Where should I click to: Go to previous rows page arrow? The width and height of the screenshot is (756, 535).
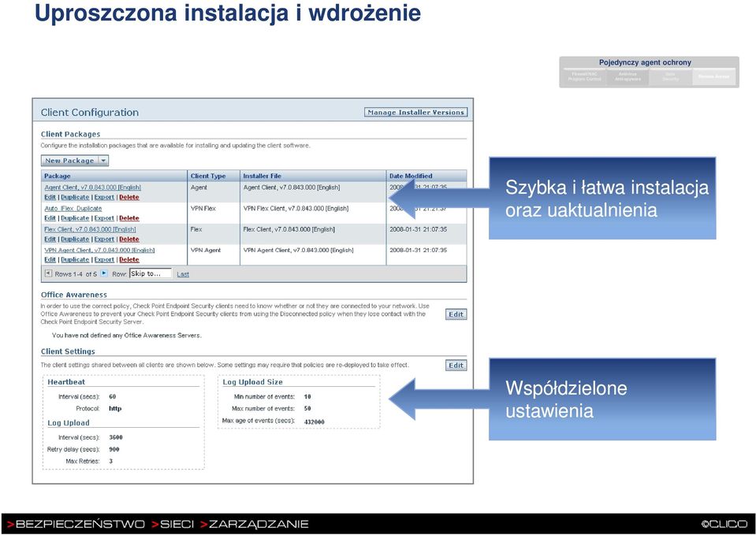point(48,273)
